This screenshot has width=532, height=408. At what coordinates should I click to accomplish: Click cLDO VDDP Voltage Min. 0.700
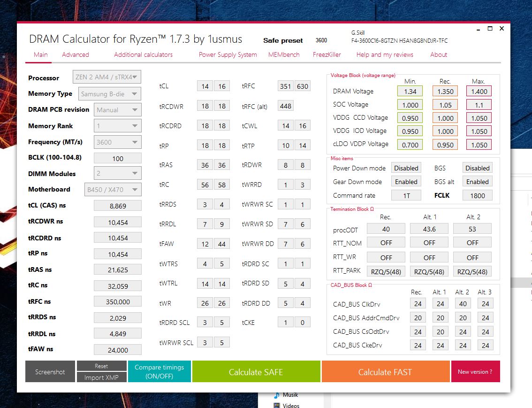coord(410,145)
